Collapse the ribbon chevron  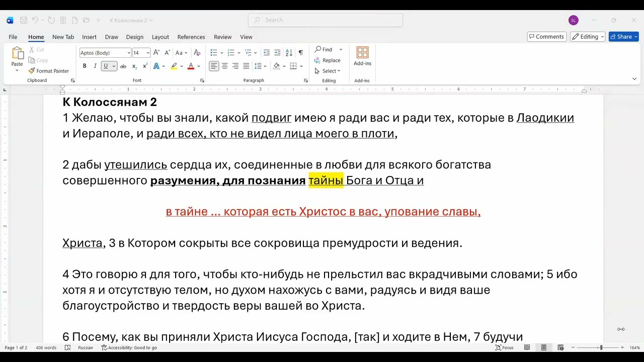coord(634,79)
